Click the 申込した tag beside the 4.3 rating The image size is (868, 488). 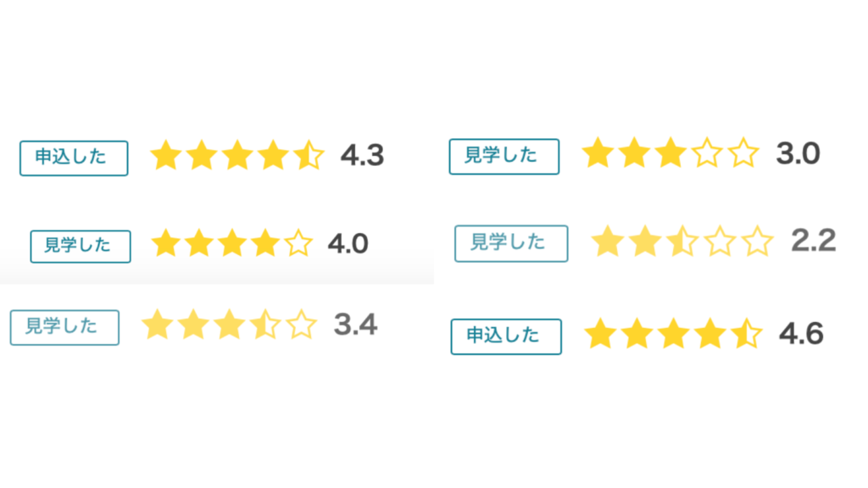coord(74,158)
